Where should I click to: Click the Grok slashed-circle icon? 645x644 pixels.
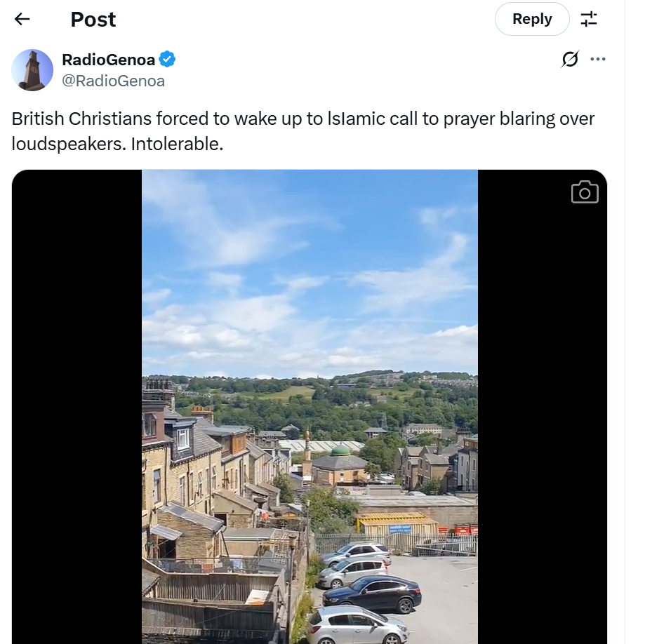(x=570, y=60)
